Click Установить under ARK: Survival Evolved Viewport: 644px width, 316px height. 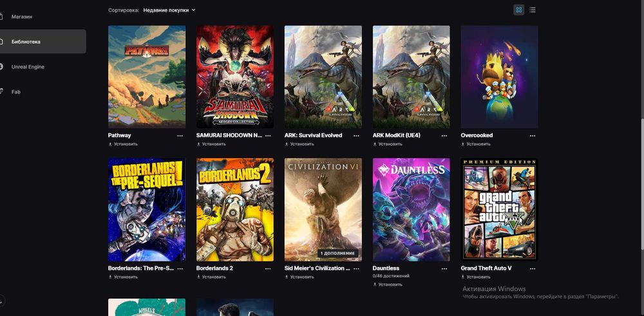point(299,144)
